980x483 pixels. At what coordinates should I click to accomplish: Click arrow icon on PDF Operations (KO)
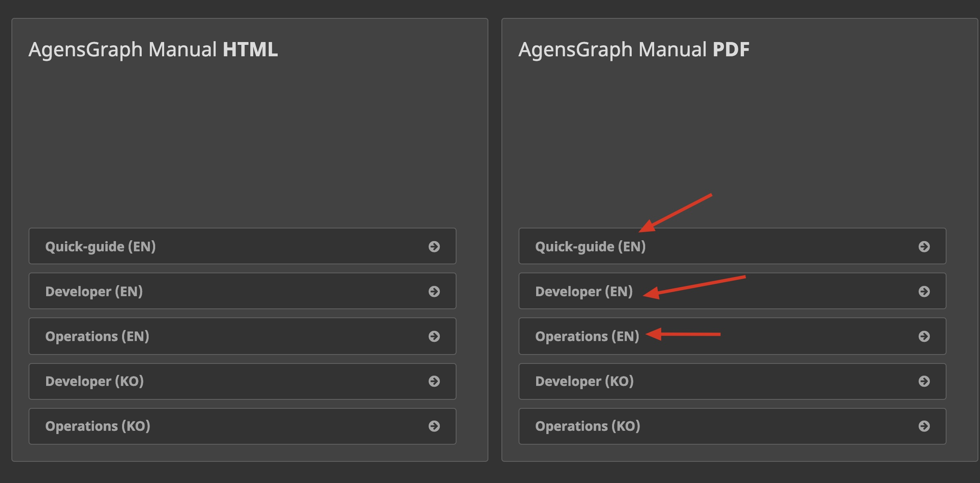pos(924,426)
